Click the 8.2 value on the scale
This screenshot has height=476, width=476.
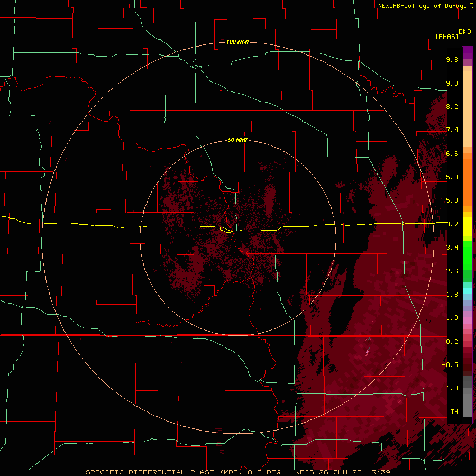(x=452, y=106)
